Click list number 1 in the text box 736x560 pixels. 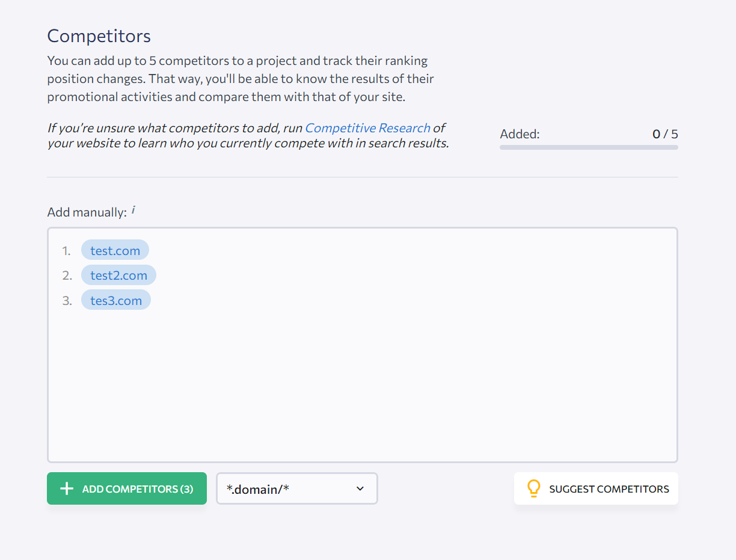coord(66,251)
